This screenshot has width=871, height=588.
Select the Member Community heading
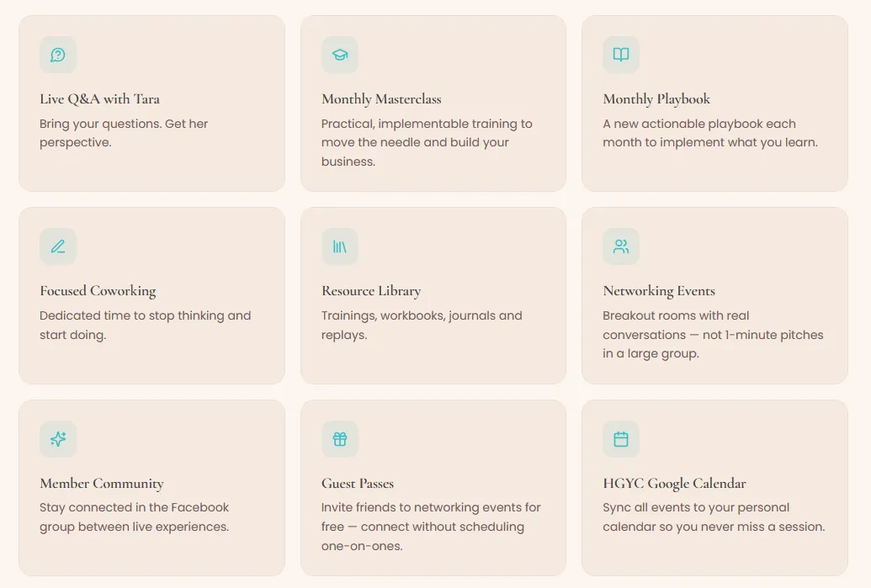tap(102, 484)
